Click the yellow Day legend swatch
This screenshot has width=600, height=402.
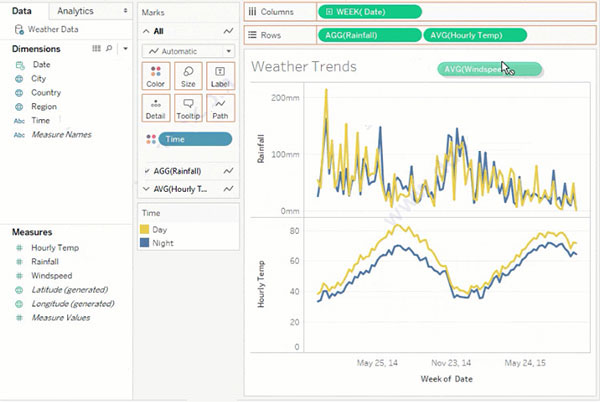[146, 229]
